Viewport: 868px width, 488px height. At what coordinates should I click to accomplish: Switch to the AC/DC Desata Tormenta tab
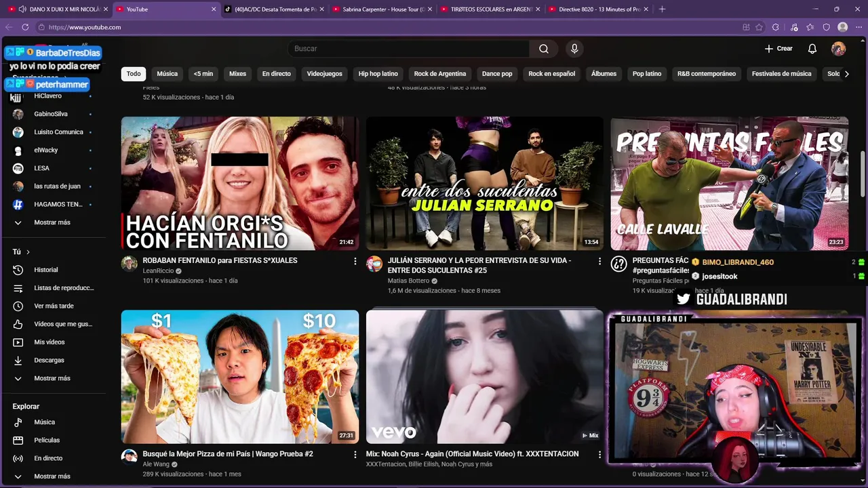tap(274, 9)
